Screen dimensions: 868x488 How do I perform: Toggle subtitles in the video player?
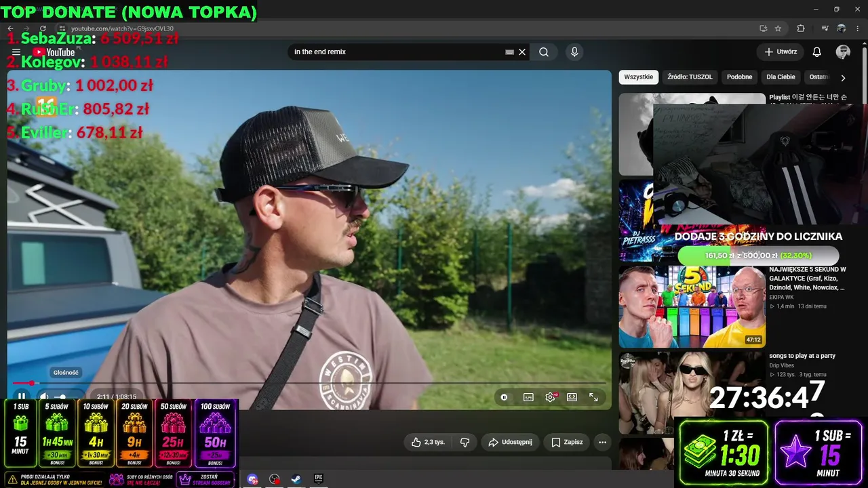click(528, 397)
